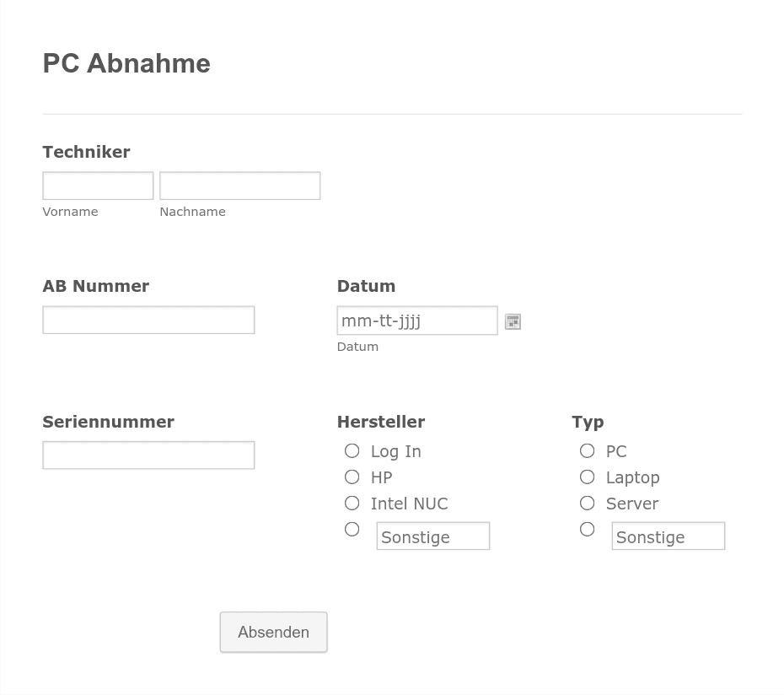The height and width of the screenshot is (695, 784).
Task: Focus the Vorname text field
Action: (x=98, y=186)
